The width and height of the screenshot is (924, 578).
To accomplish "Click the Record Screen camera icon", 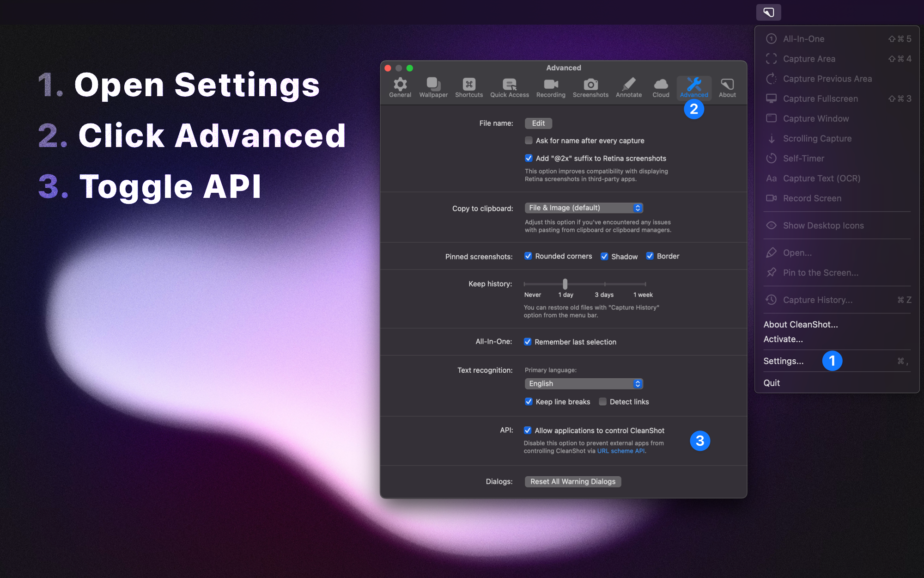I will [x=771, y=198].
